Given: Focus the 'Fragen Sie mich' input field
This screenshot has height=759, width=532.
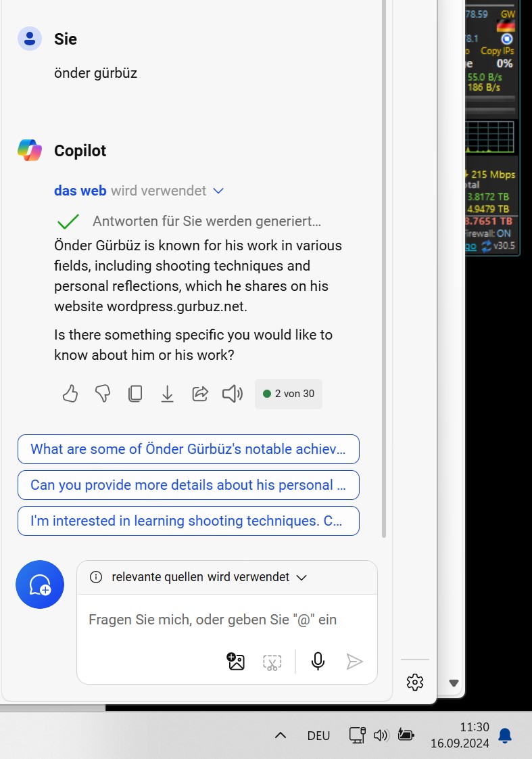Looking at the screenshot, I should [227, 620].
